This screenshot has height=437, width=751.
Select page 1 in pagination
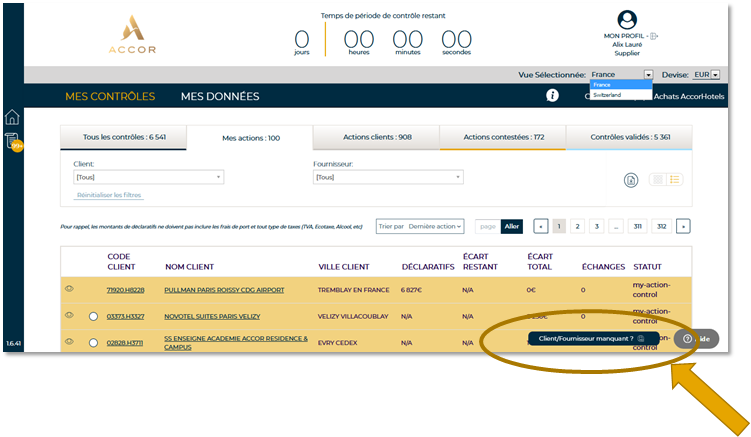[559, 226]
